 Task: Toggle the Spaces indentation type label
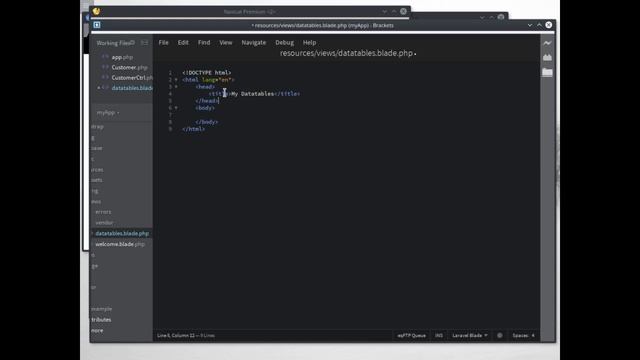point(521,336)
